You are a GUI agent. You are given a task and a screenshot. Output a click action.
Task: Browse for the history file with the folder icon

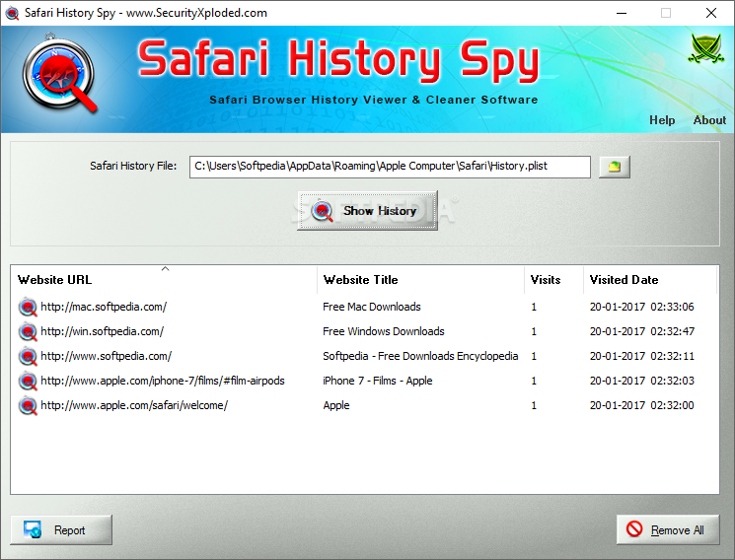pyautogui.click(x=615, y=167)
